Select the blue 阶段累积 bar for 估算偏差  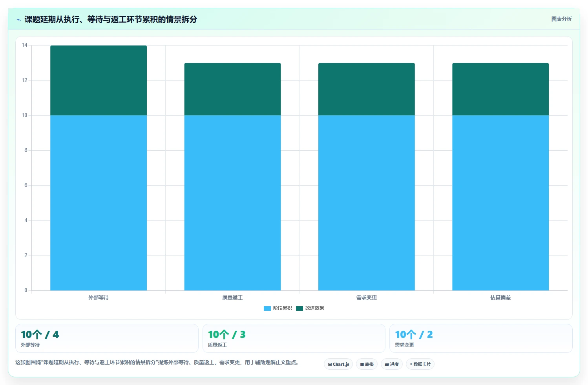[500, 203]
